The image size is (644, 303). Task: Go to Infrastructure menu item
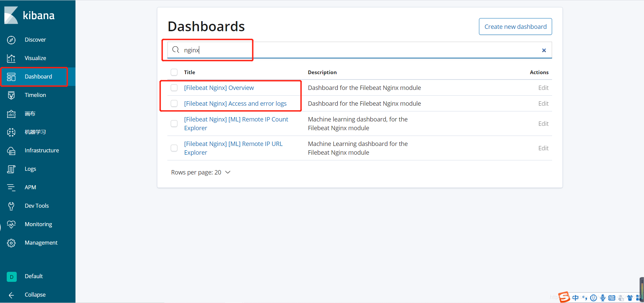(x=42, y=150)
